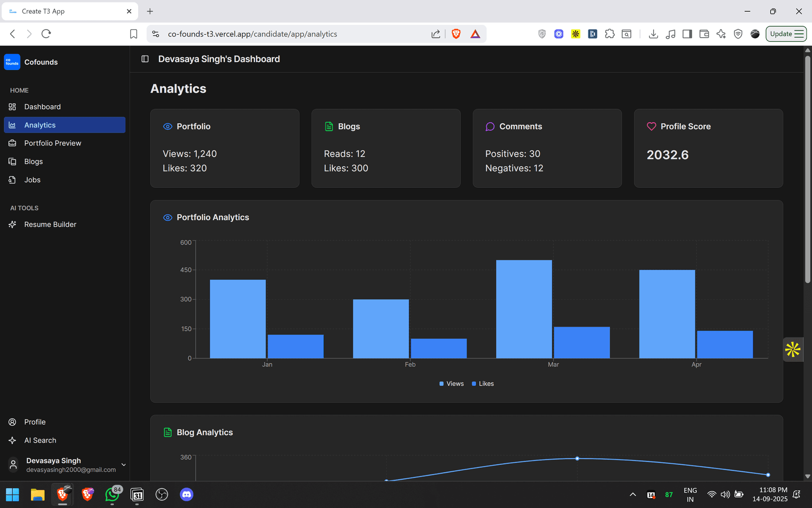This screenshot has height=508, width=812.
Task: Click the Cofounds logo
Action: pos(12,62)
